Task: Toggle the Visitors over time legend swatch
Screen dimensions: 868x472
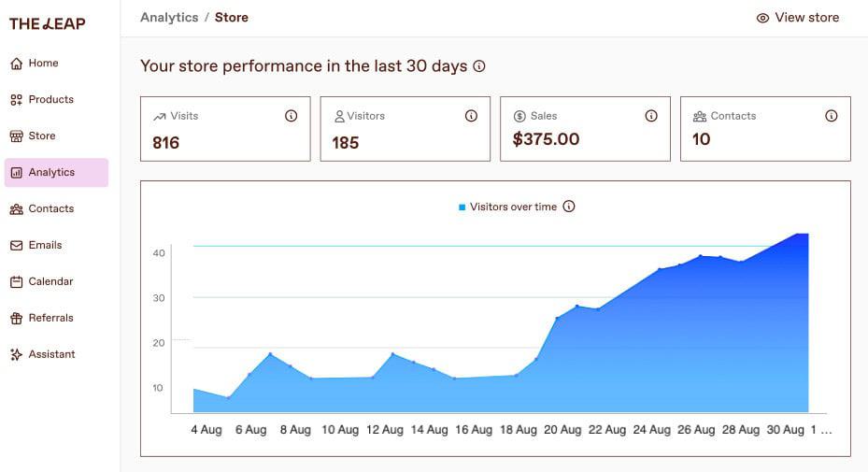Action: (x=462, y=207)
